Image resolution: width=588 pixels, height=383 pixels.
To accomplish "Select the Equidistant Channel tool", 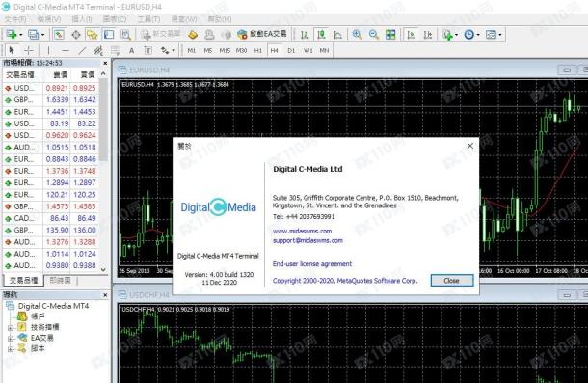I will pyautogui.click(x=98, y=50).
